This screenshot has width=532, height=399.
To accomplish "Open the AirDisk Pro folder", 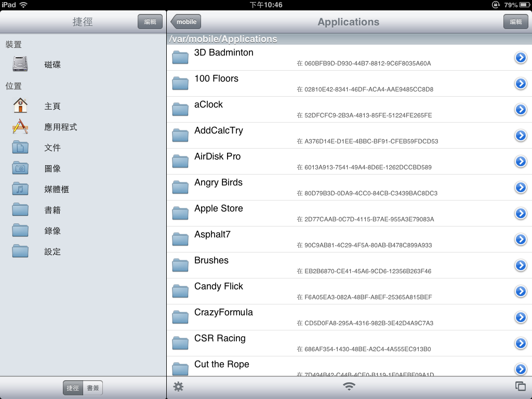I will [217, 157].
